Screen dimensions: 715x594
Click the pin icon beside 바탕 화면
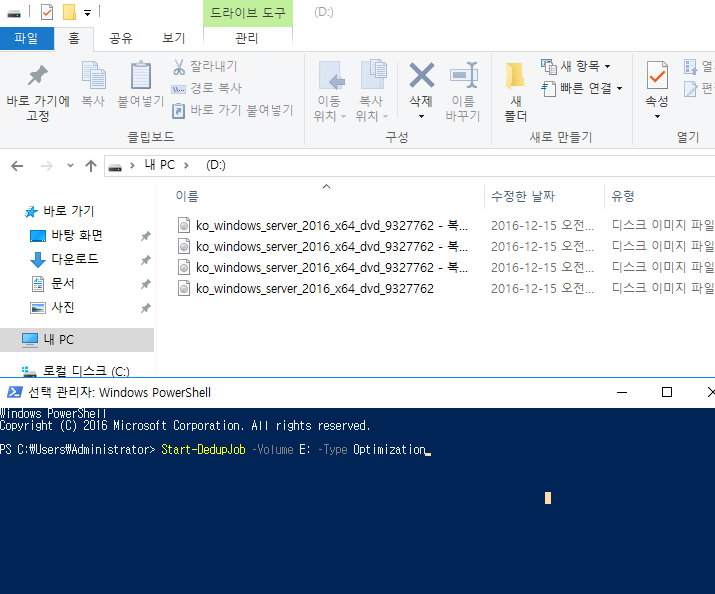pyautogui.click(x=145, y=236)
